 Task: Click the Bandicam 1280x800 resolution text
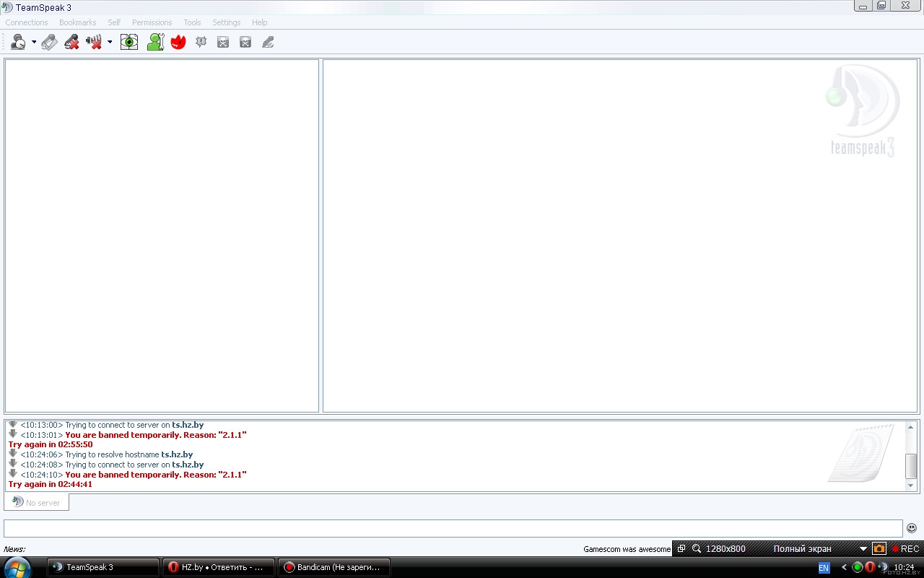click(725, 549)
